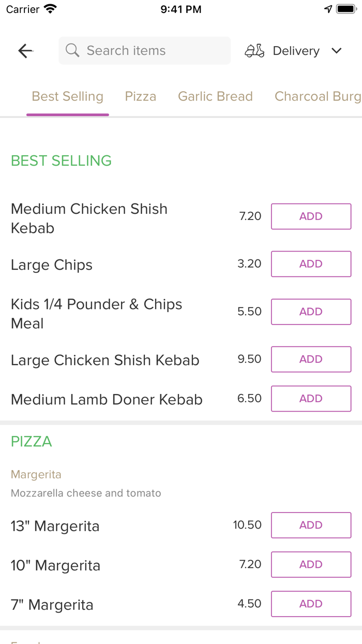The image size is (362, 644).
Task: Tap the search magnifier icon
Action: coord(73,51)
